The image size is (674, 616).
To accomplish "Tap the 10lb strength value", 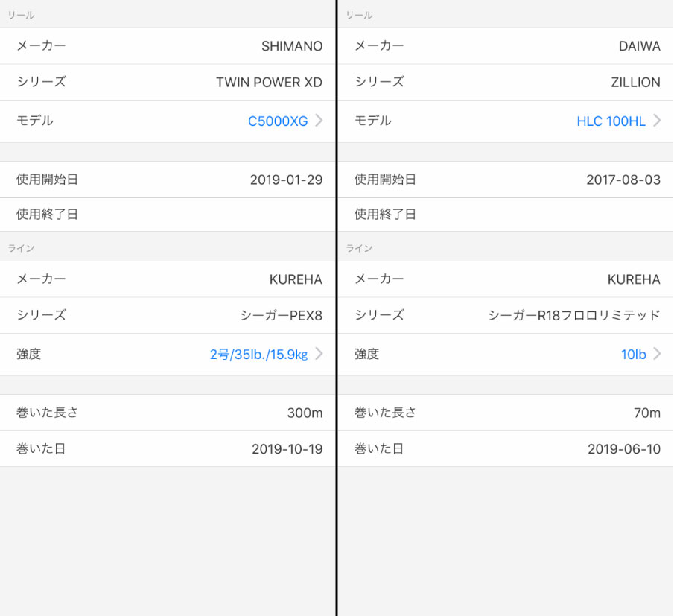I will pos(633,355).
